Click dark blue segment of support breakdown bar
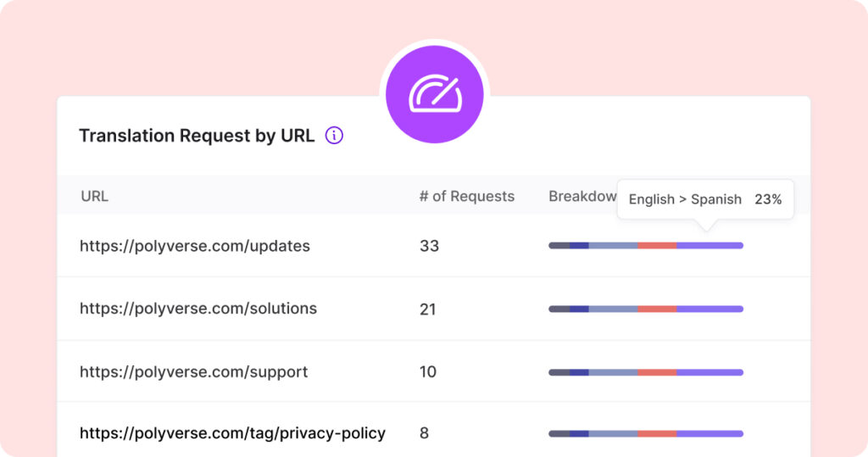This screenshot has width=868, height=457. [579, 373]
